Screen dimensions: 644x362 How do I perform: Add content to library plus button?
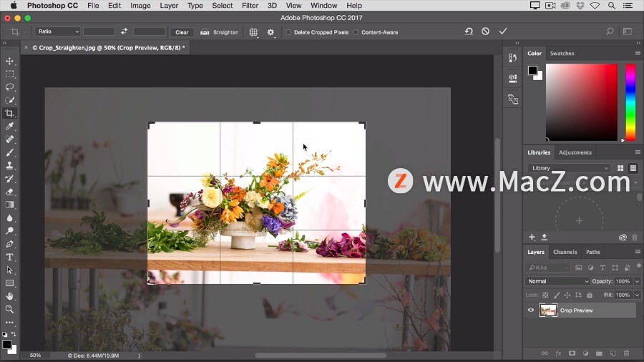click(532, 238)
